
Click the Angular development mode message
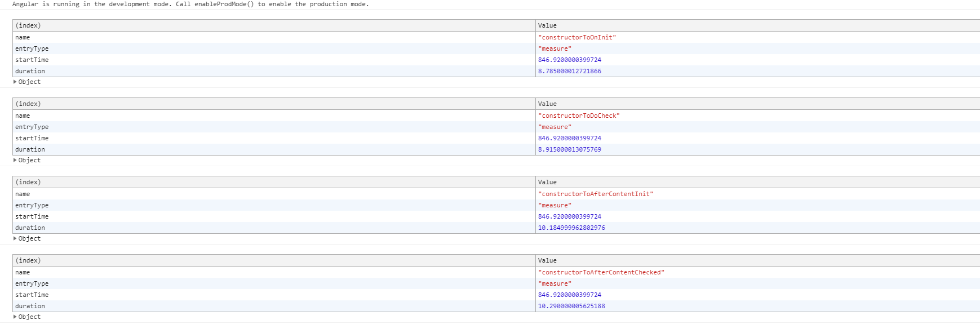click(x=190, y=4)
